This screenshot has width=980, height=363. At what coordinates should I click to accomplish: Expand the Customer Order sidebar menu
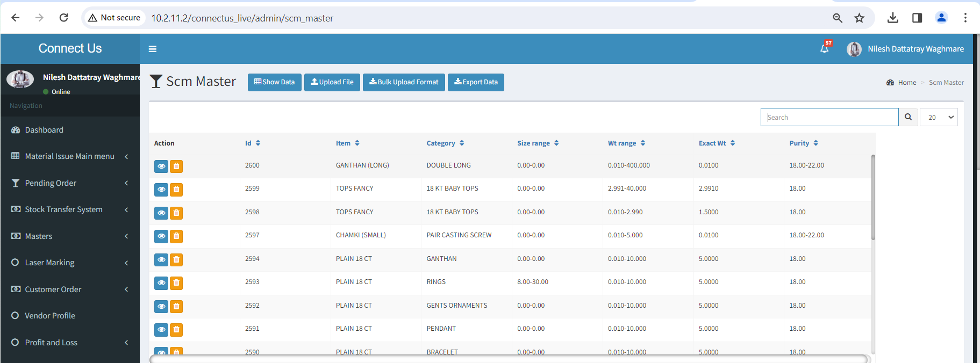(x=70, y=289)
